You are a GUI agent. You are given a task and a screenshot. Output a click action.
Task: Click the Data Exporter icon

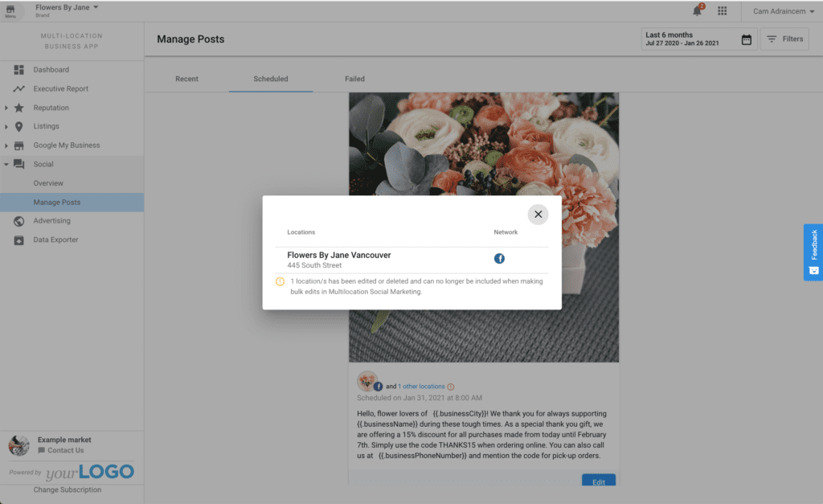(19, 240)
